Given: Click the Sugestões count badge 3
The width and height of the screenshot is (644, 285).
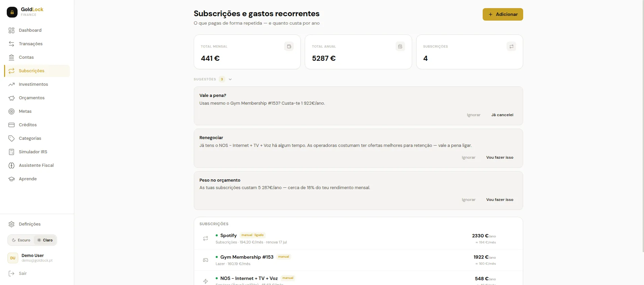Looking at the screenshot, I should coord(222,79).
